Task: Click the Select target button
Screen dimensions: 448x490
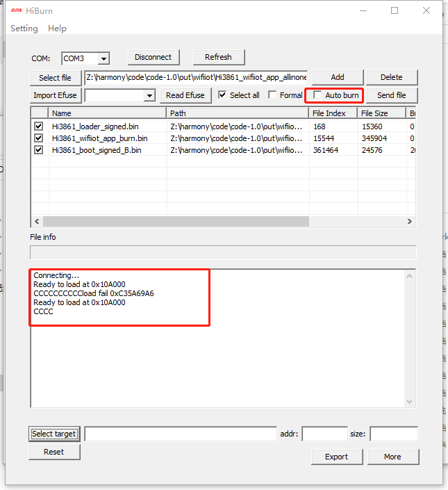Action: coord(54,434)
